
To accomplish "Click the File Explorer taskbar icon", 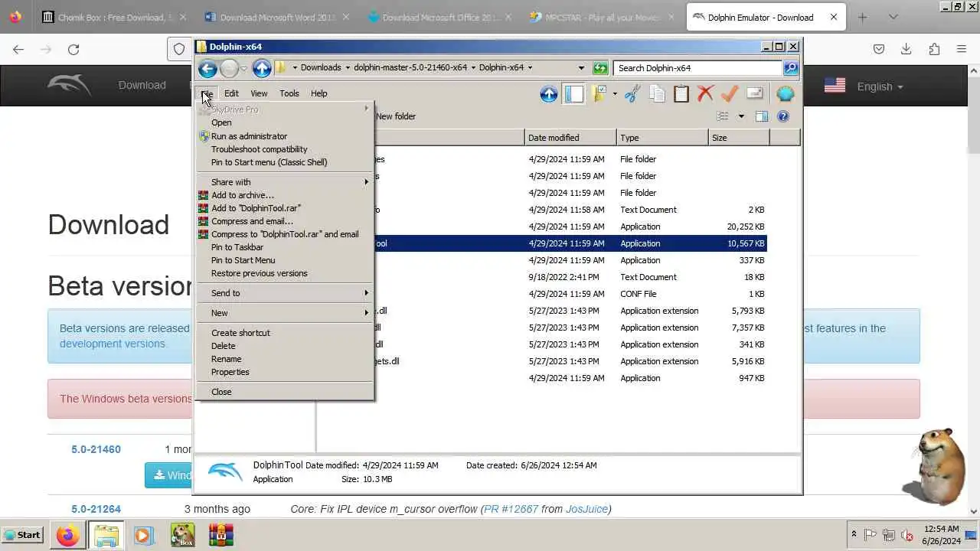I will pyautogui.click(x=106, y=535).
